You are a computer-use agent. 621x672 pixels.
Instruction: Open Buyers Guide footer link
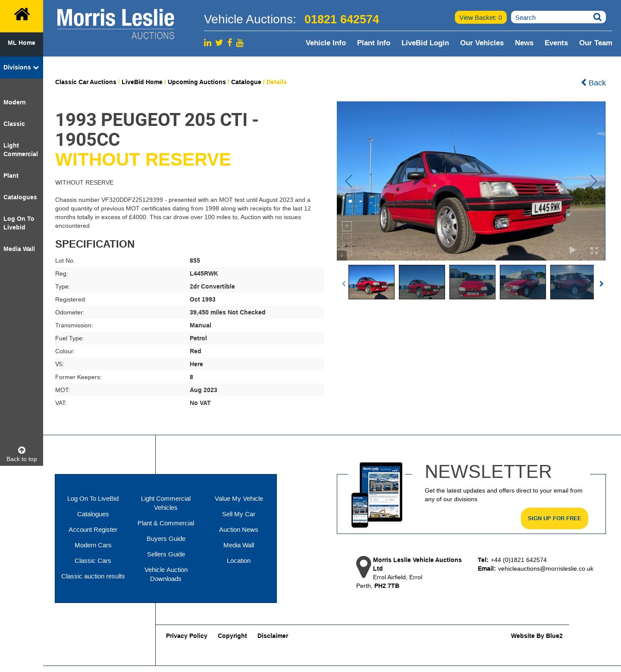pos(166,539)
